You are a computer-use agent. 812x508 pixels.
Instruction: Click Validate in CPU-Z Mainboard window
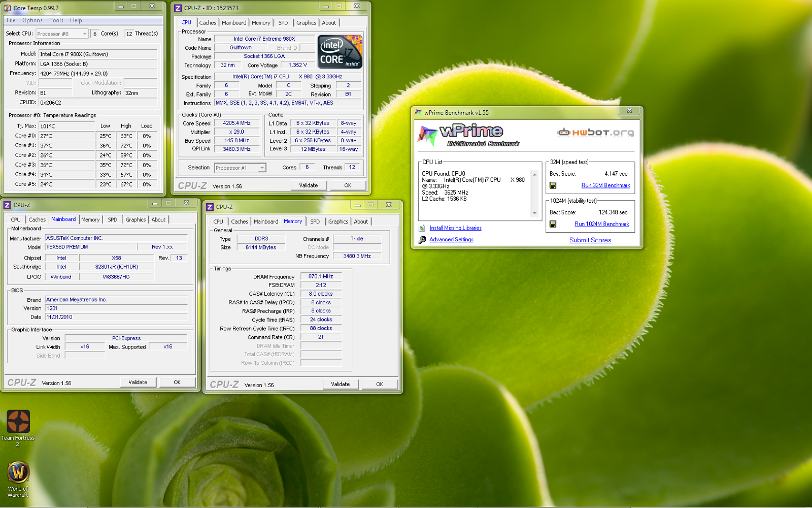138,383
